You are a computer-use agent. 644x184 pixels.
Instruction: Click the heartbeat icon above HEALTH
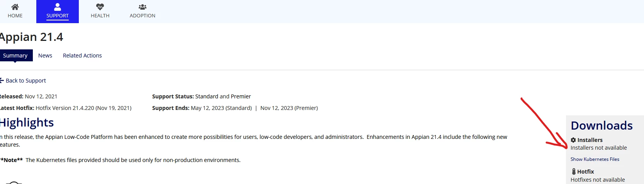point(100,7)
